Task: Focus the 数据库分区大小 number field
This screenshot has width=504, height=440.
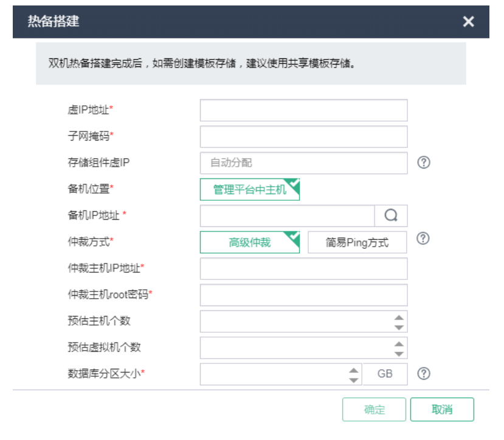Action: (281, 374)
